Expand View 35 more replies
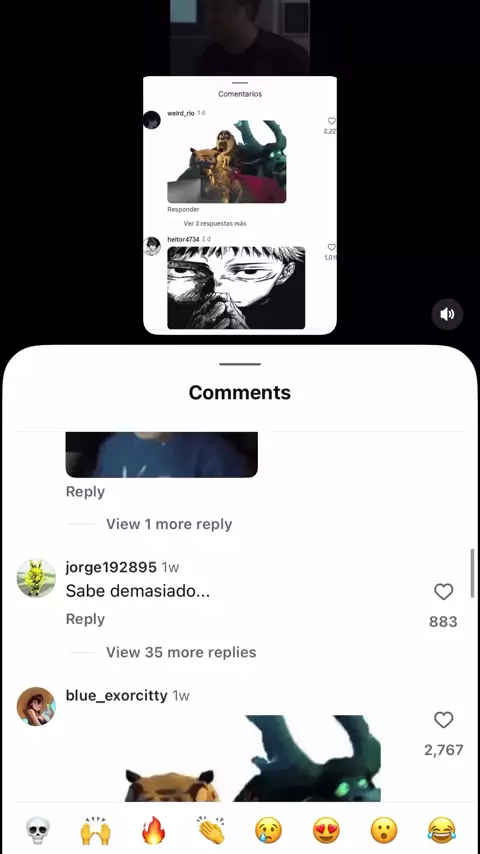480x854 pixels. (181, 652)
